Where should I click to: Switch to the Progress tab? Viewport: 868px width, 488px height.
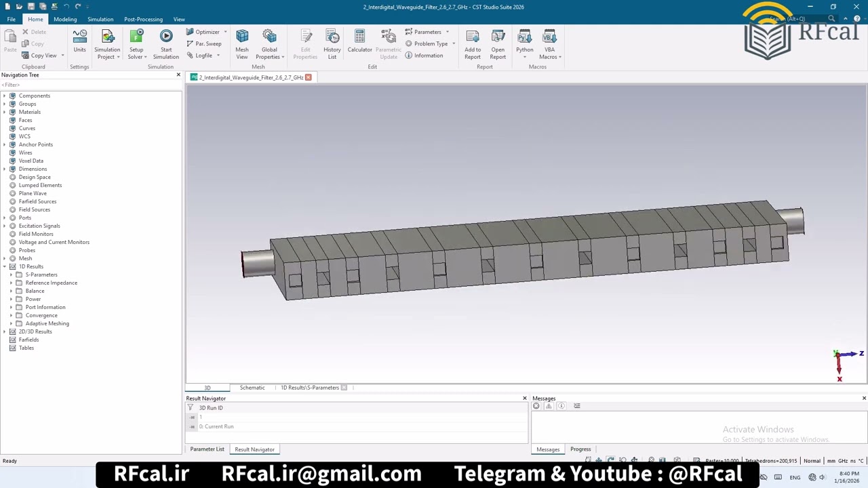(580, 449)
